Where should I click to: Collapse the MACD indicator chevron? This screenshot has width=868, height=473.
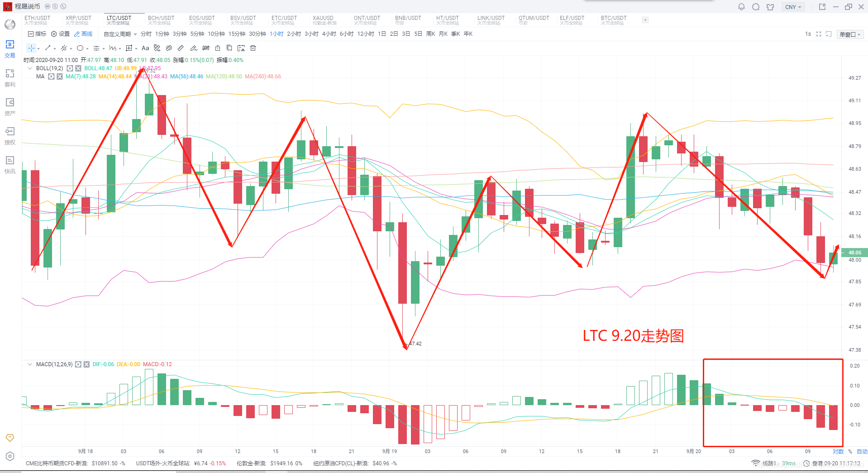click(x=30, y=364)
